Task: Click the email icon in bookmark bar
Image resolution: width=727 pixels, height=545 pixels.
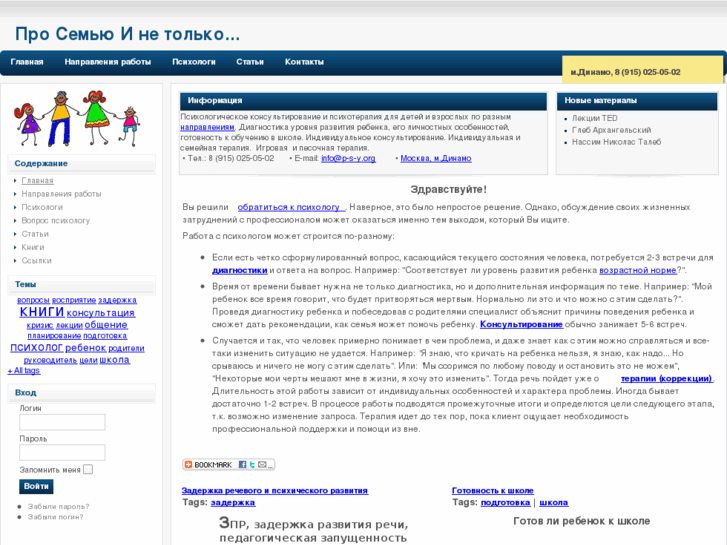Action: 262,464
